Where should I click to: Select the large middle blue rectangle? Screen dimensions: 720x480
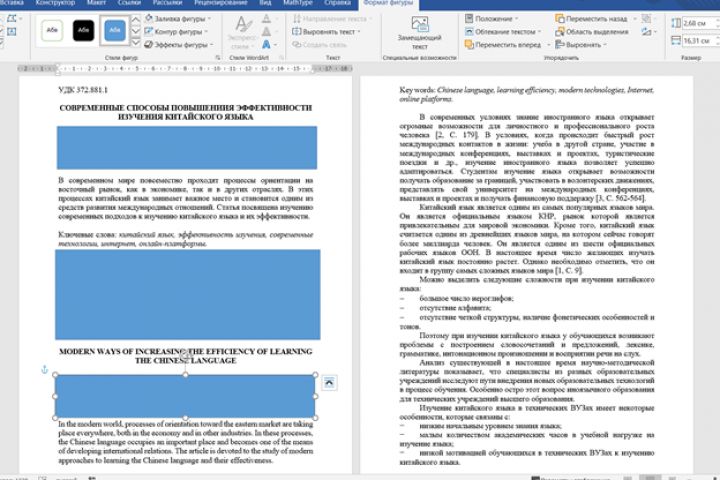pyautogui.click(x=188, y=294)
